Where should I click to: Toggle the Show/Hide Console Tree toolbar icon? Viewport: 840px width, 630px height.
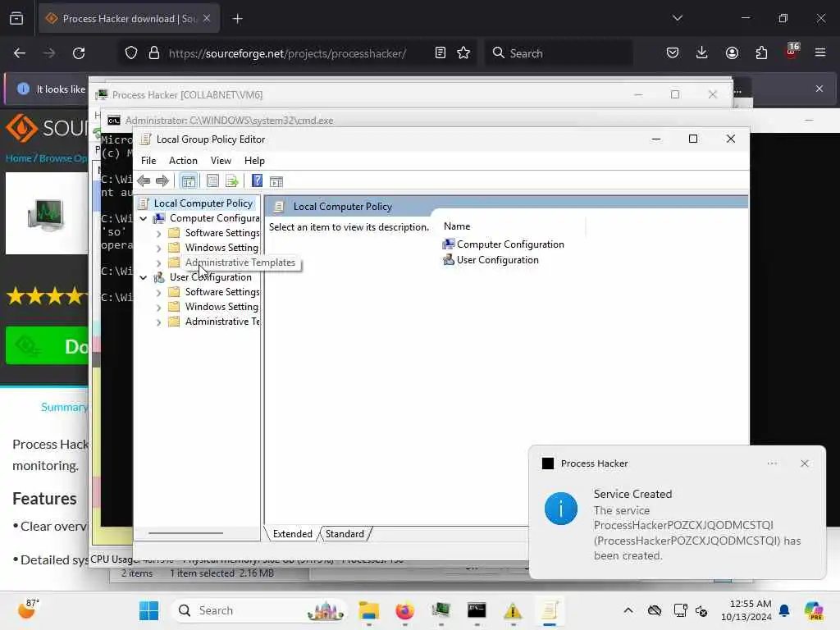pyautogui.click(x=188, y=181)
